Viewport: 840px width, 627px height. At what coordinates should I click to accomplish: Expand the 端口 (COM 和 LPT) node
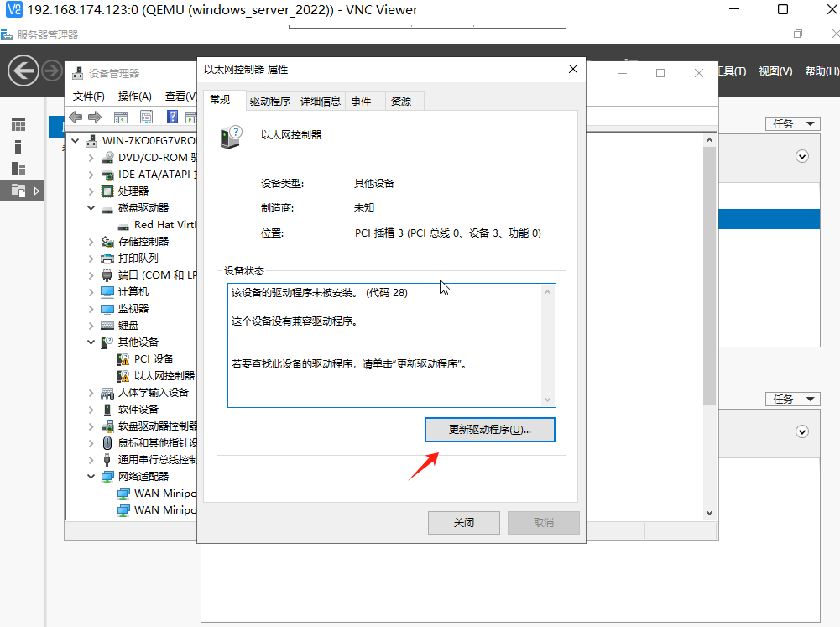point(91,275)
